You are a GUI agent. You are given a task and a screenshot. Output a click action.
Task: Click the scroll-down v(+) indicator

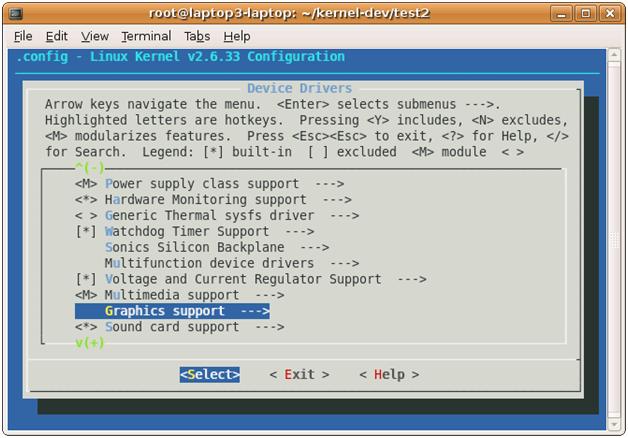90,343
